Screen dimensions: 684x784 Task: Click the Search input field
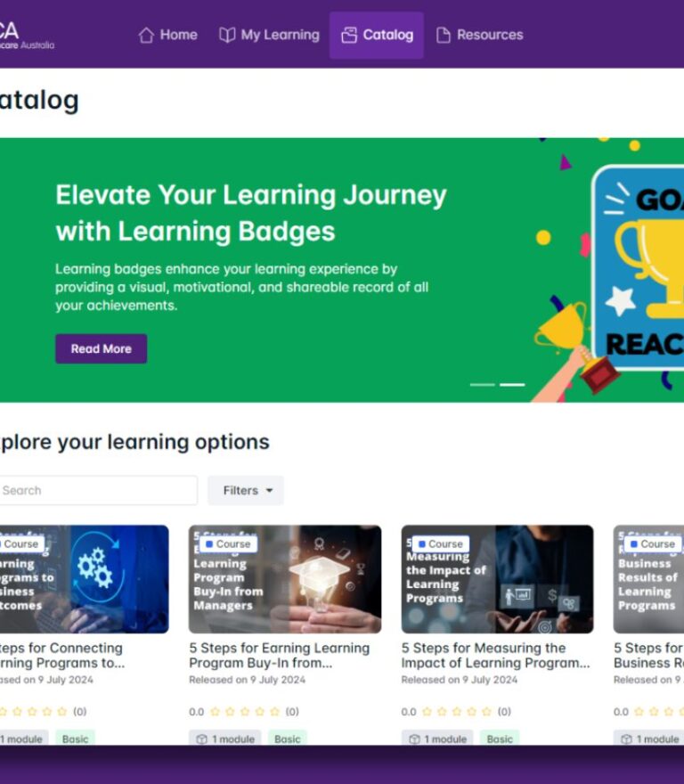(x=96, y=490)
